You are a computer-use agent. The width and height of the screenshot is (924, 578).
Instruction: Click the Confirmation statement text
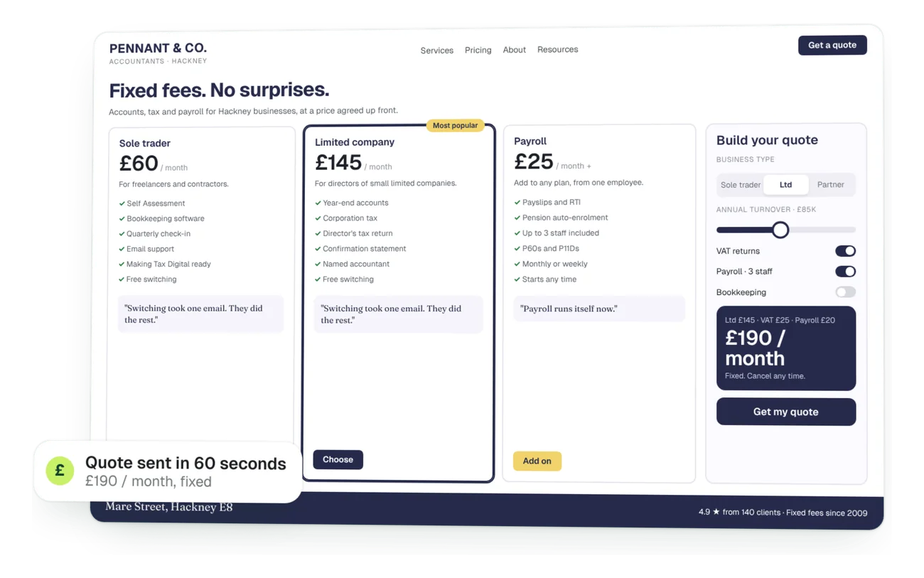point(364,249)
